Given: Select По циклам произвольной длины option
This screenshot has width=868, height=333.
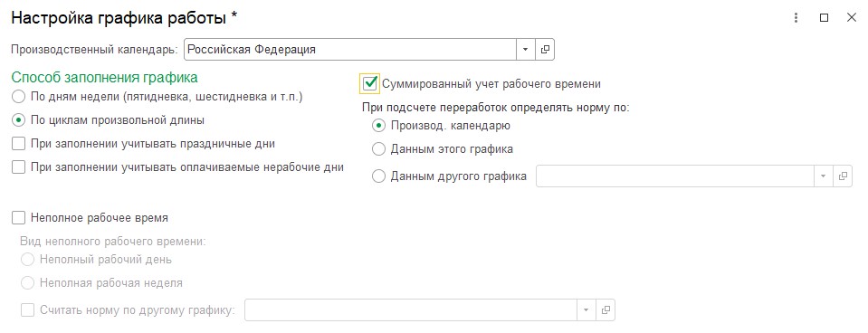Looking at the screenshot, I should (x=19, y=120).
